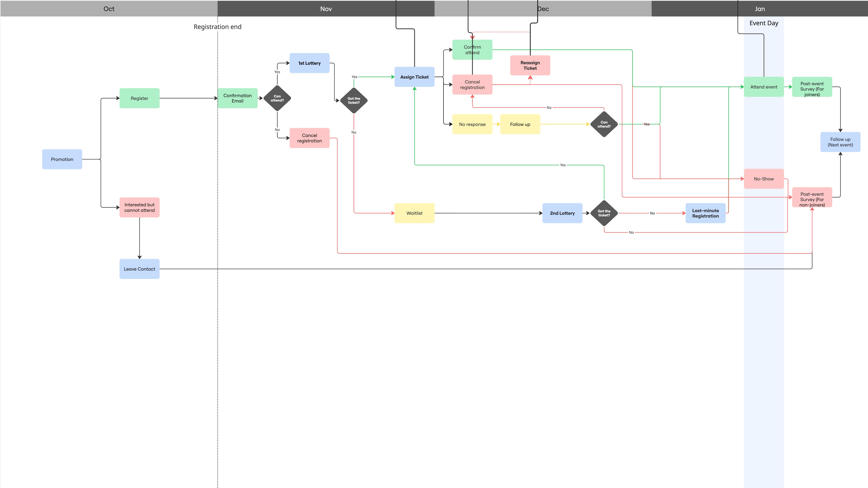Click the Nov month header
The width and height of the screenshot is (868, 488).
326,9
